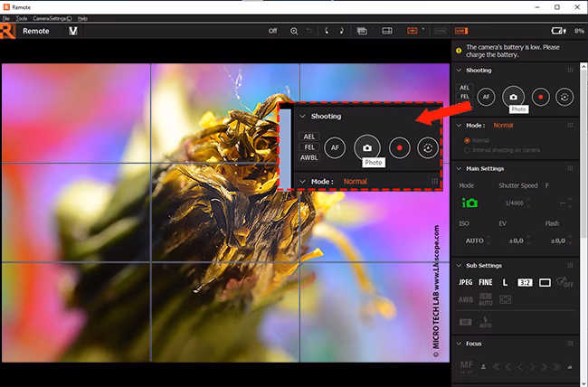Collapse the Shooting section

point(458,70)
